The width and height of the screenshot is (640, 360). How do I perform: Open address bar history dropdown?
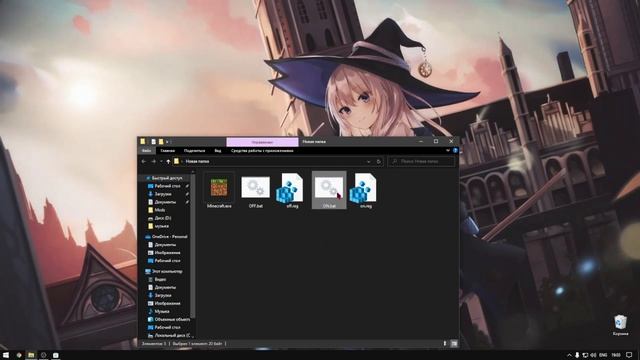369,162
